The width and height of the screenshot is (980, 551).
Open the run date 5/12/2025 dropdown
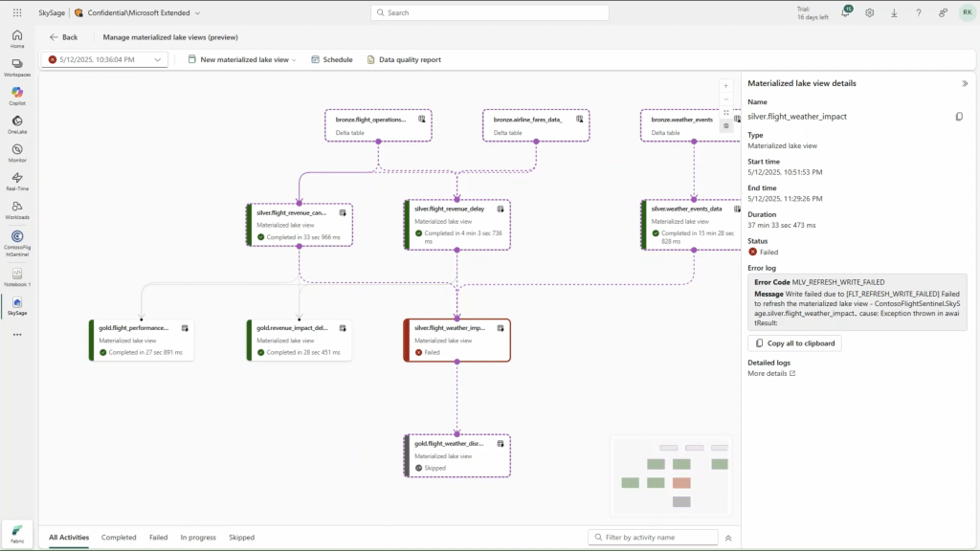104,59
